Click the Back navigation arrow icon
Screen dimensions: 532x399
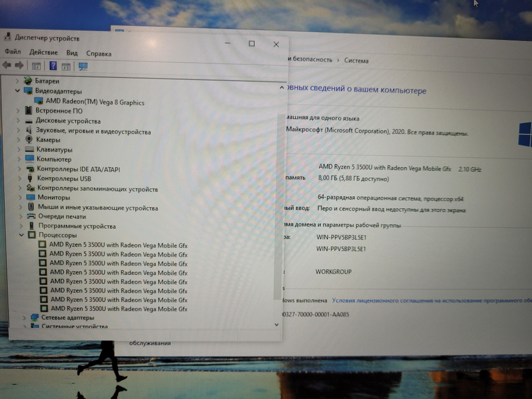[x=6, y=65]
